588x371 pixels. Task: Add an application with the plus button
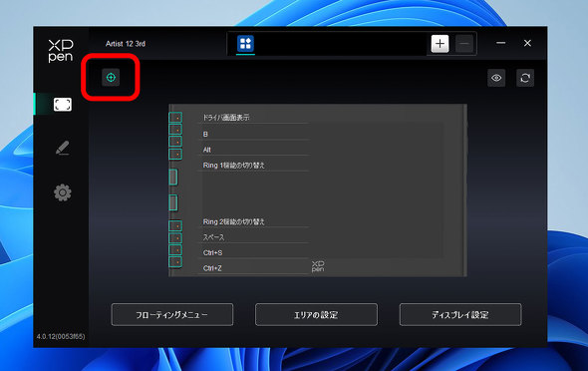440,44
